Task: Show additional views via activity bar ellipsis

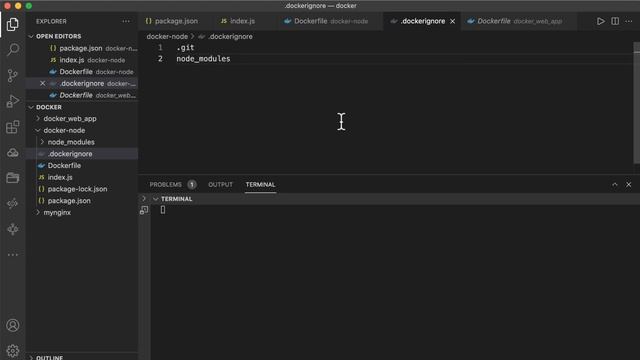Action: (x=13, y=255)
